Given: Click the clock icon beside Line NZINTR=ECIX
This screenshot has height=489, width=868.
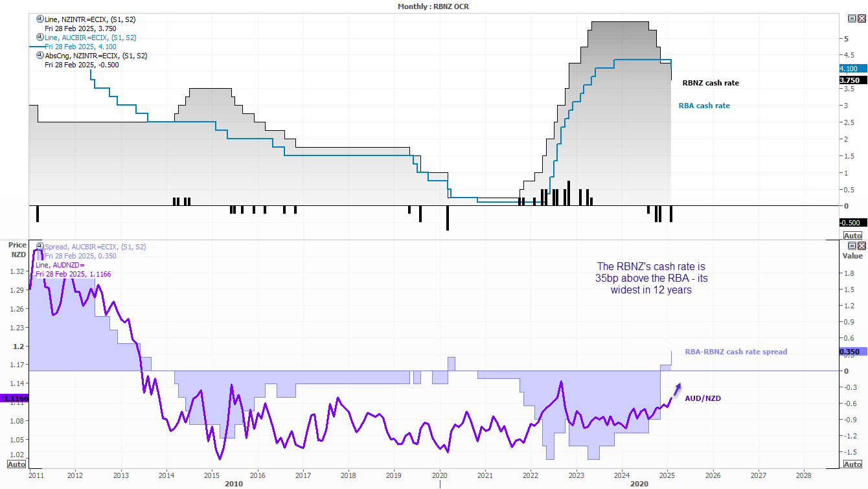Looking at the screenshot, I should pos(40,19).
